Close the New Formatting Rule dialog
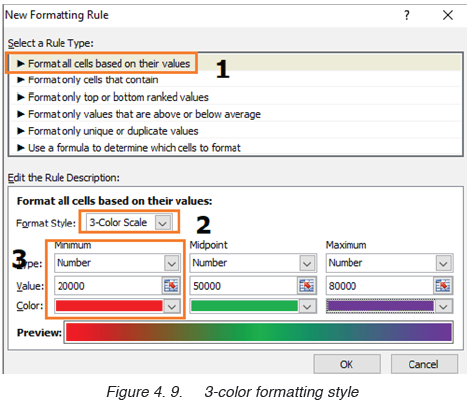469x405 pixels. tap(447, 15)
